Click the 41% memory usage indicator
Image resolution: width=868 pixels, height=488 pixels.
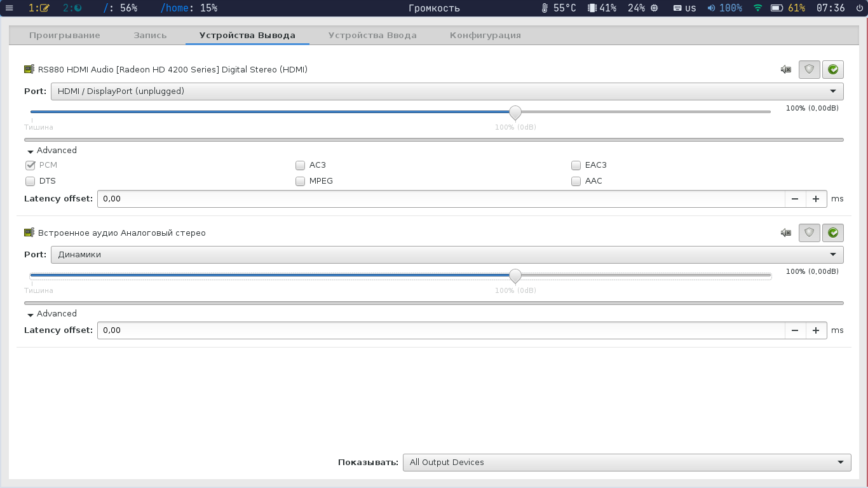coord(602,8)
